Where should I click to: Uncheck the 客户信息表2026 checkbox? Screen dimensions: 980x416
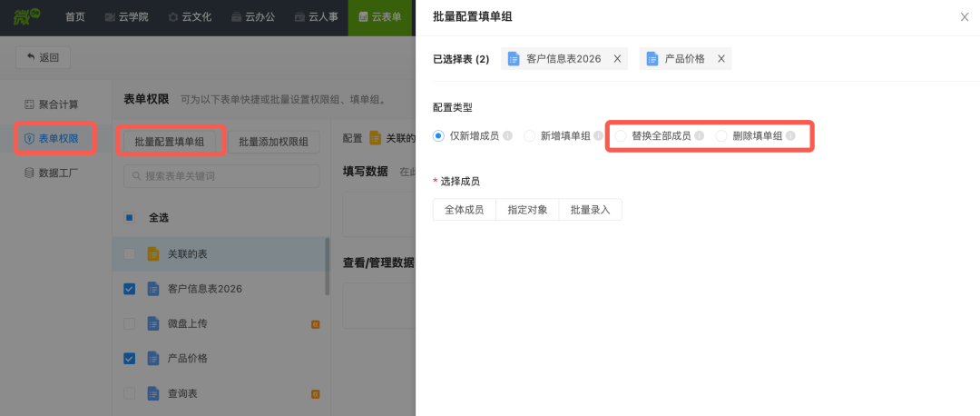pyautogui.click(x=129, y=289)
